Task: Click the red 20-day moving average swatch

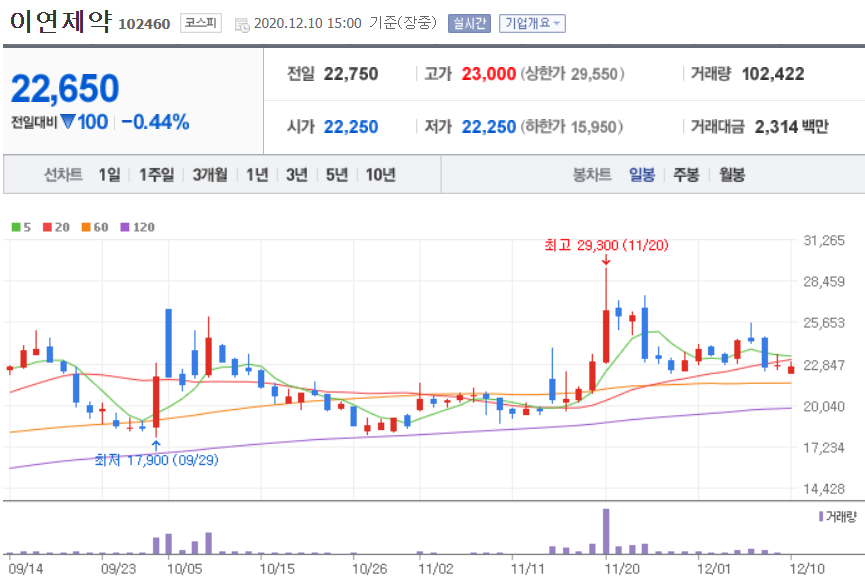Action: click(x=47, y=227)
